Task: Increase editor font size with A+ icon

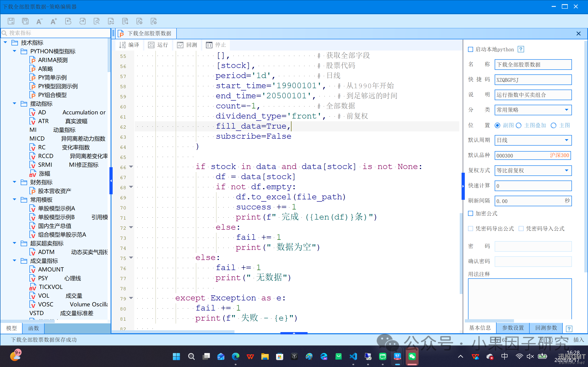Action: click(x=54, y=21)
